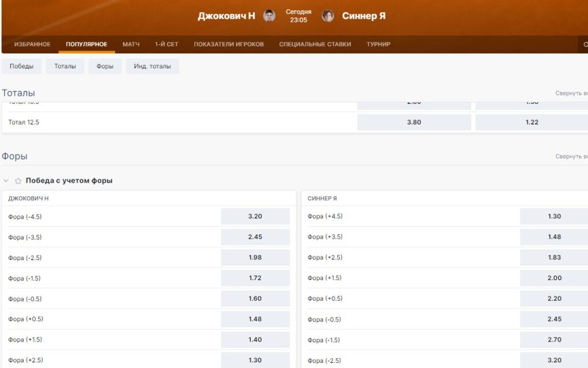This screenshot has width=588, height=368.
Task: Filter by Форы chip
Action: (105, 67)
